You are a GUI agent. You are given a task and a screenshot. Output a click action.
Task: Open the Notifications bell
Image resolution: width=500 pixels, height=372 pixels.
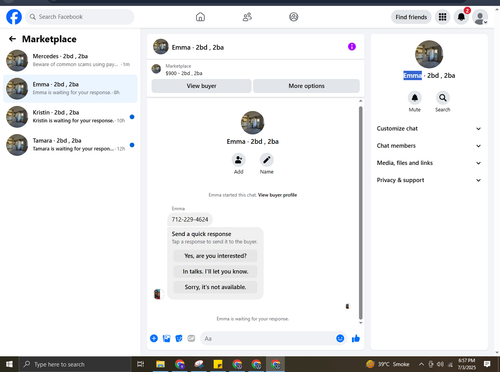coord(461,17)
